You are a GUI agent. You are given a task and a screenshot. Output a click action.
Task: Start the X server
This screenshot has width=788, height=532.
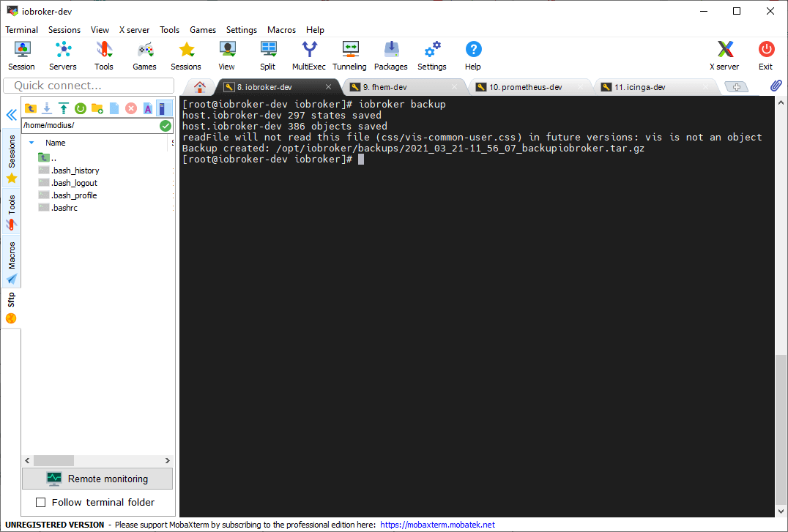(725, 56)
